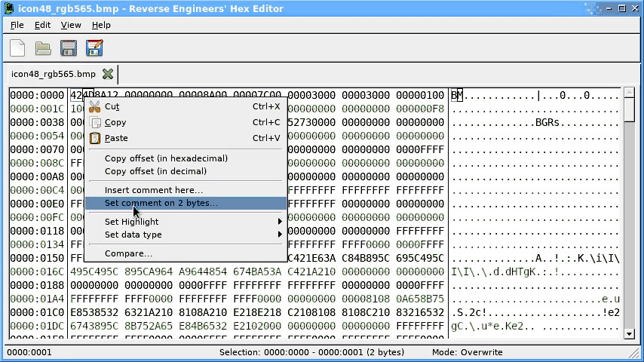The width and height of the screenshot is (644, 362).
Task: Click ASCII text BGRs in the text pane
Action: pos(547,122)
